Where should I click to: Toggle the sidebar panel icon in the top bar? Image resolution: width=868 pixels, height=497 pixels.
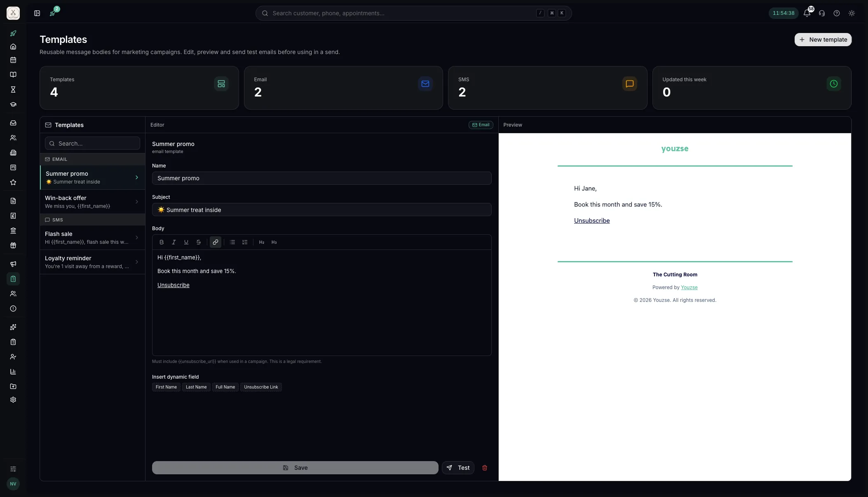[x=37, y=13]
